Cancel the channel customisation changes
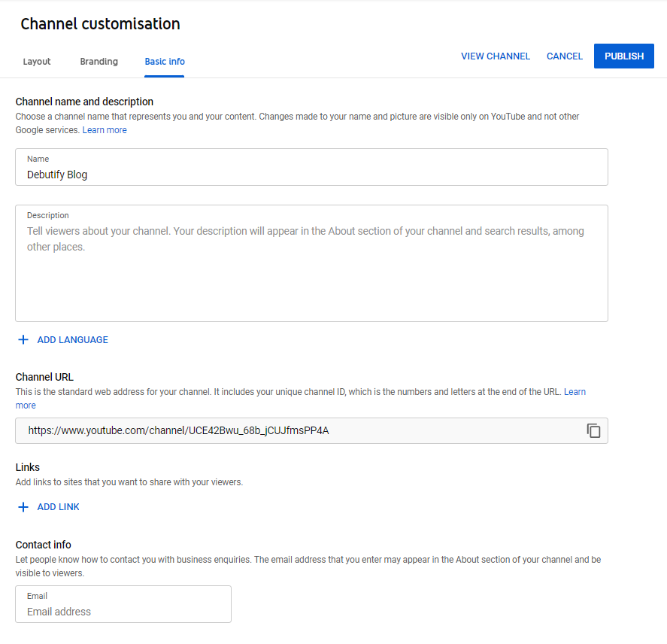The width and height of the screenshot is (667, 644). 565,56
